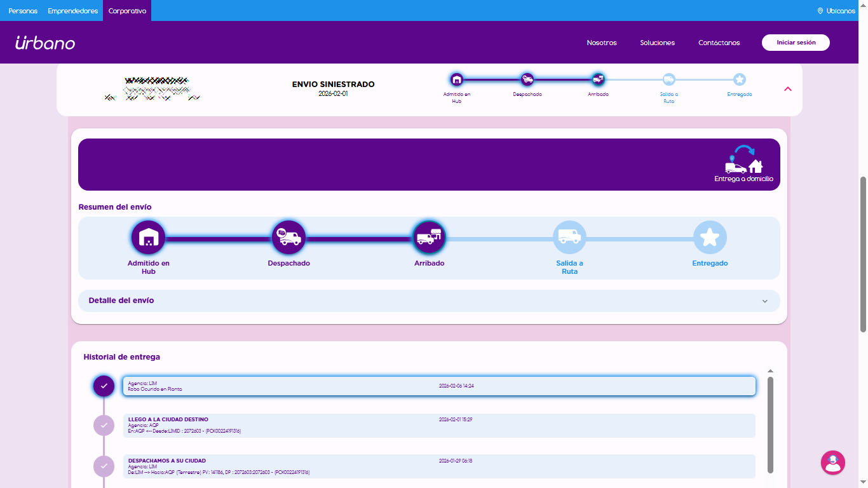Click the Iniciar sesión button

pyautogui.click(x=796, y=43)
